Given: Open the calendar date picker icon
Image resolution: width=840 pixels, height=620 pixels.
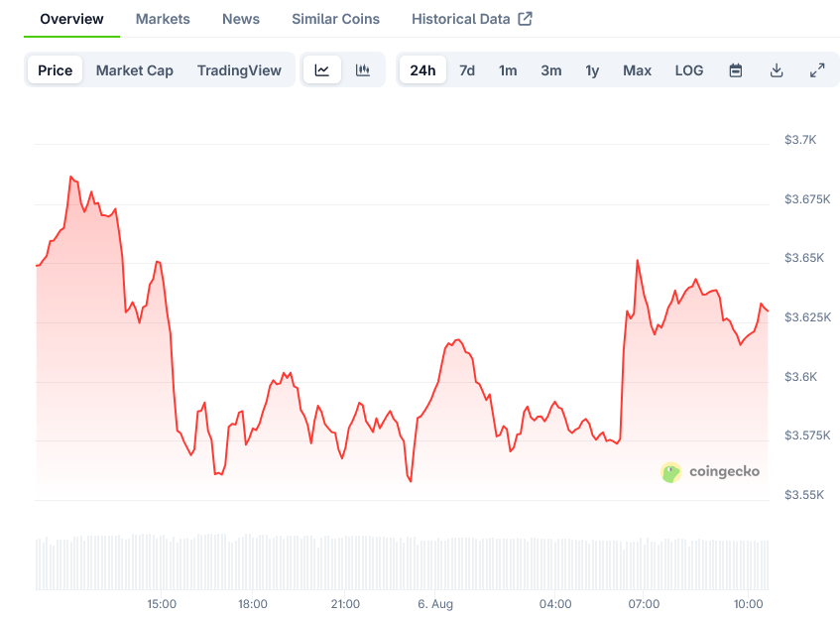Looking at the screenshot, I should pos(736,70).
